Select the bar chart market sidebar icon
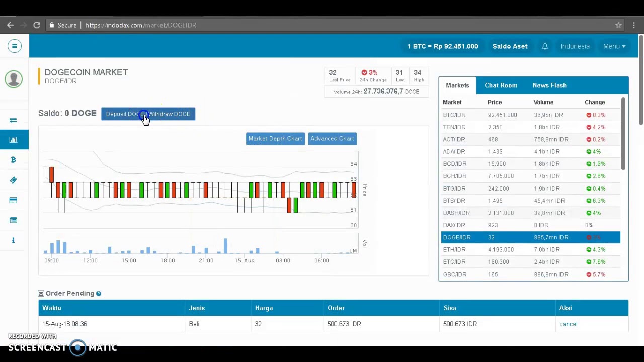This screenshot has height=362, width=644. [14, 140]
